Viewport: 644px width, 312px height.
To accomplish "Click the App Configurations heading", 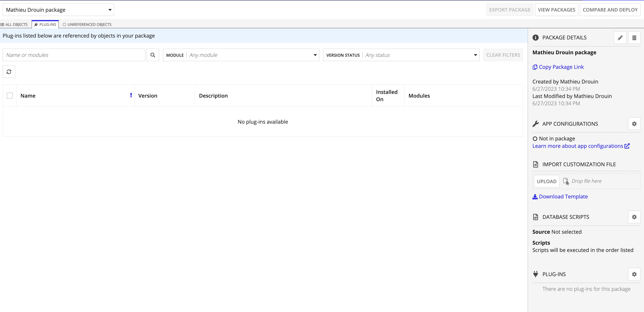I will [570, 124].
